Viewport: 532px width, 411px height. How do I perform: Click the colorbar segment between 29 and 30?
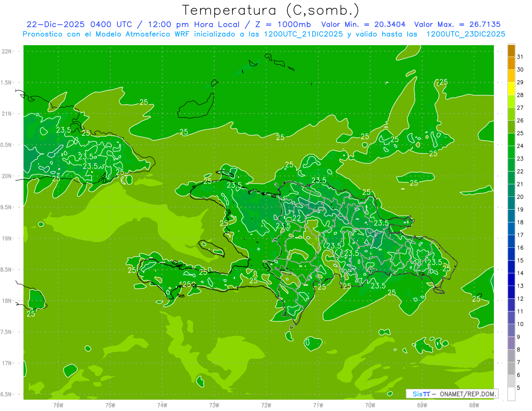511,76
